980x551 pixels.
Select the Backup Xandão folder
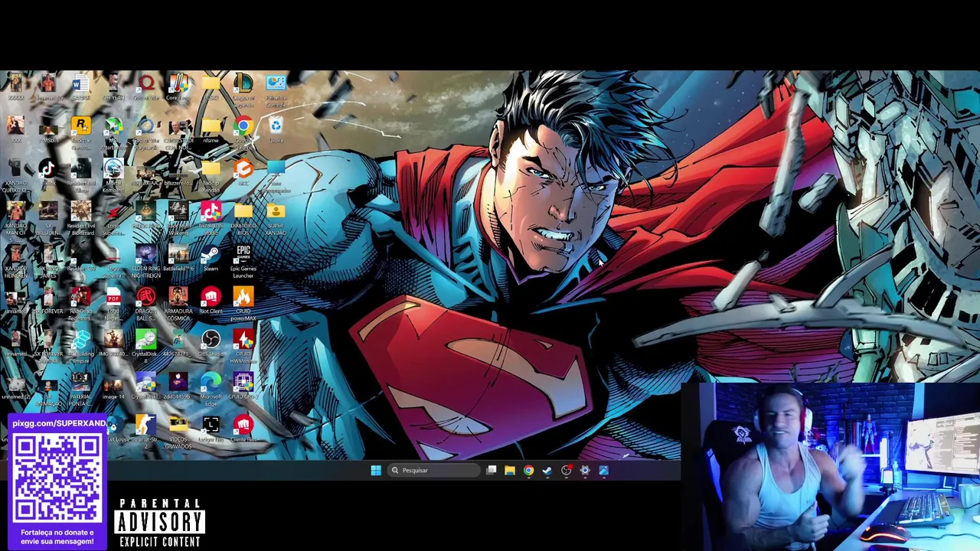pyautogui.click(x=211, y=176)
